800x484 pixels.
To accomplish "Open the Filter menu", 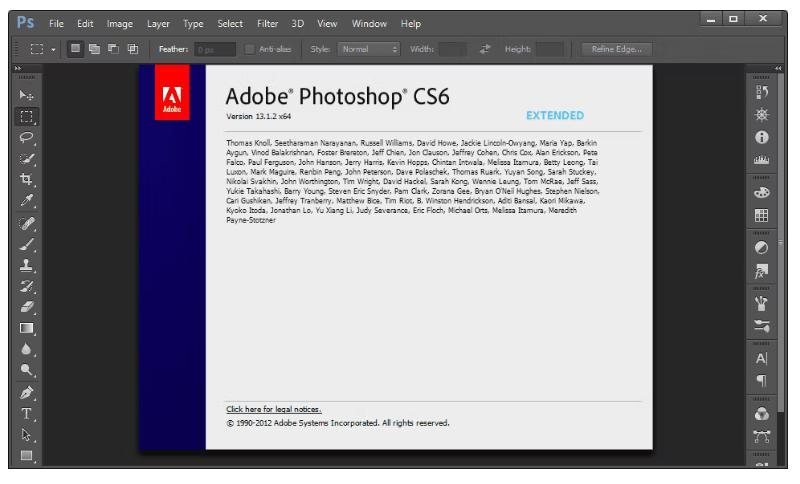I will pos(267,22).
